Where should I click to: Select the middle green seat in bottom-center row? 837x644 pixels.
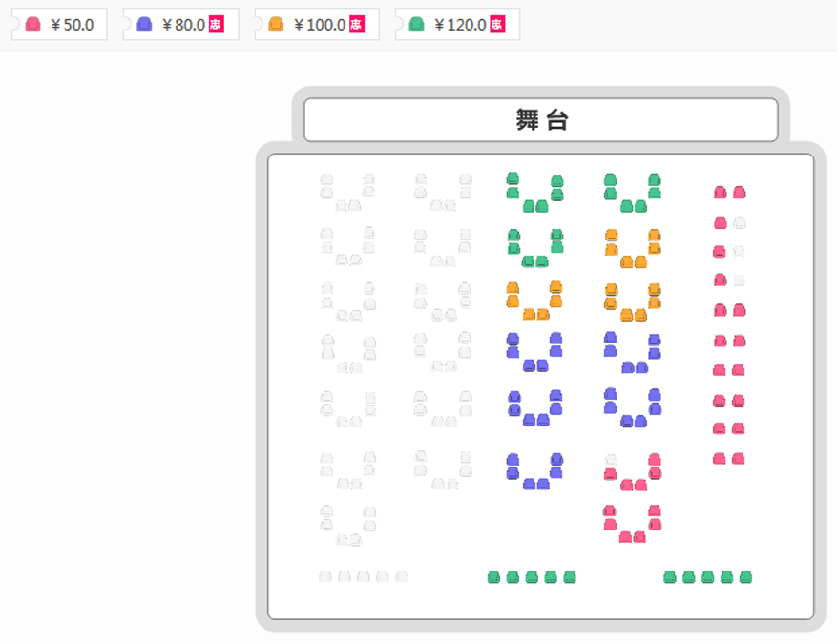pyautogui.click(x=532, y=577)
